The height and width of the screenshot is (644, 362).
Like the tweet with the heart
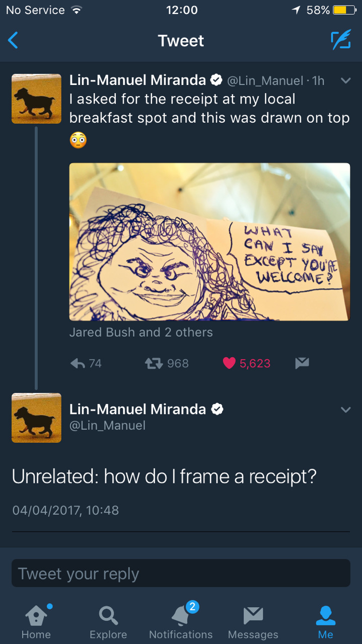click(229, 363)
